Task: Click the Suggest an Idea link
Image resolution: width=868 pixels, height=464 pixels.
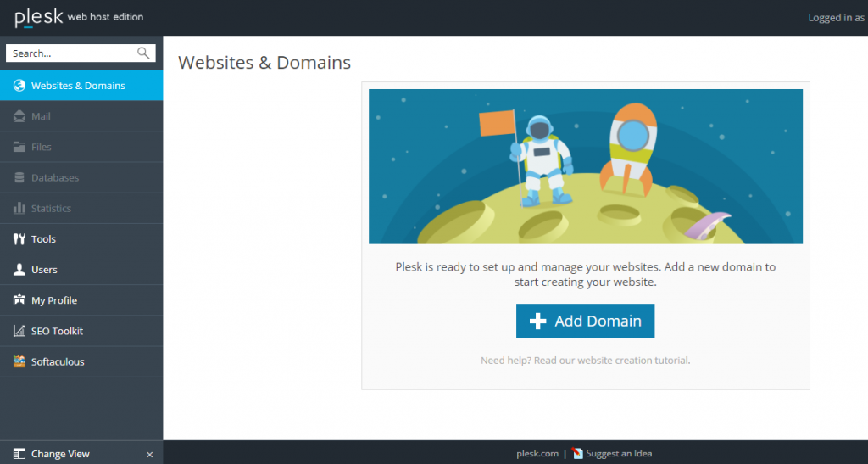Action: (619, 454)
